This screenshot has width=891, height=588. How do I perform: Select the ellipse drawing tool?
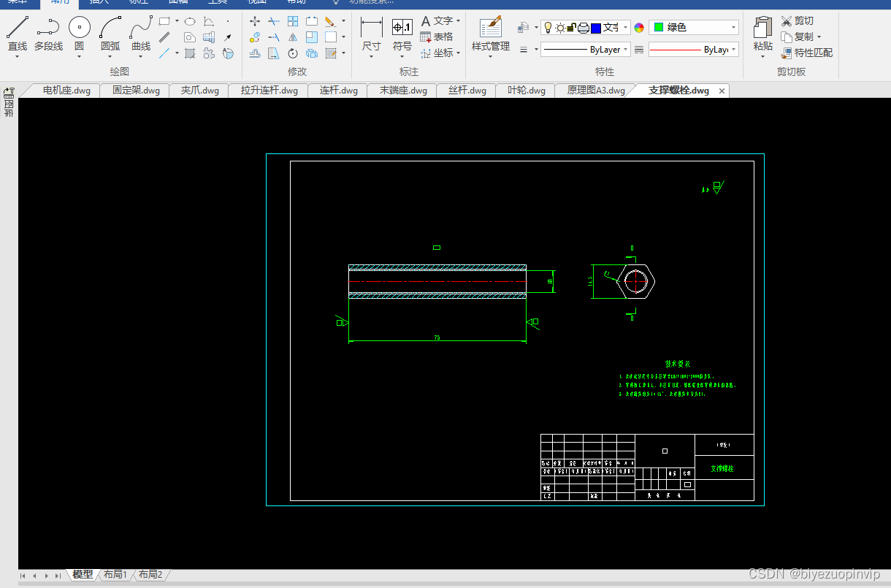(x=190, y=21)
